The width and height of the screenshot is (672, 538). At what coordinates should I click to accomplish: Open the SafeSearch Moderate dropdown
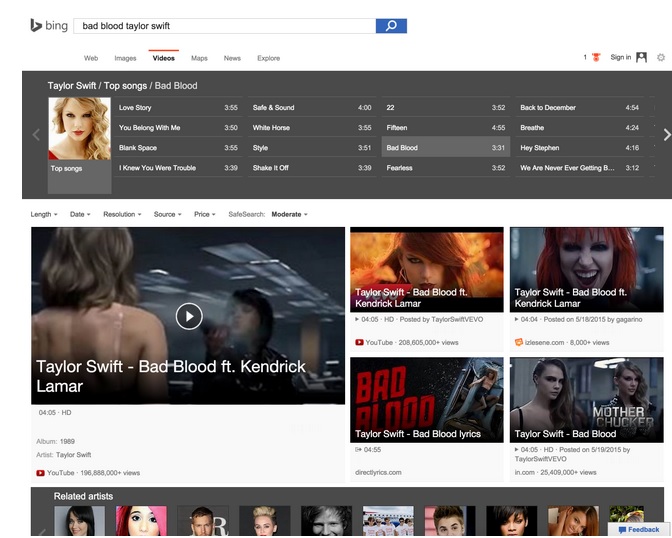tap(289, 214)
